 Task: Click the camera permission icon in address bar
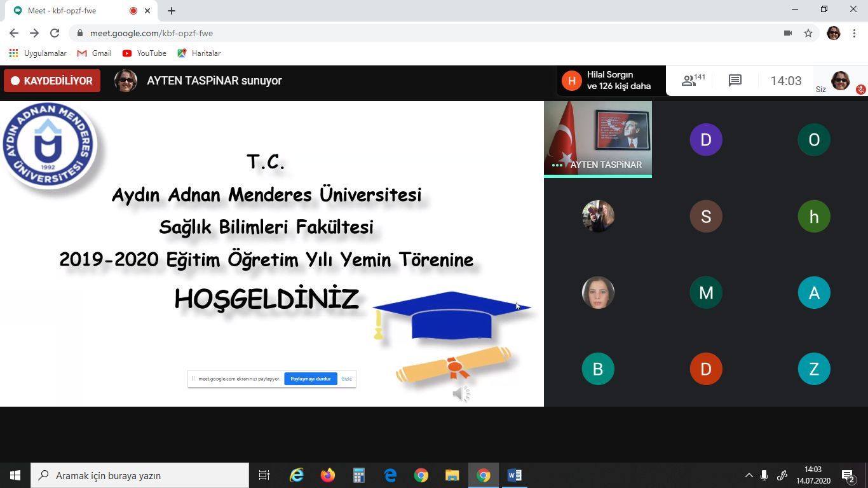[x=788, y=33]
